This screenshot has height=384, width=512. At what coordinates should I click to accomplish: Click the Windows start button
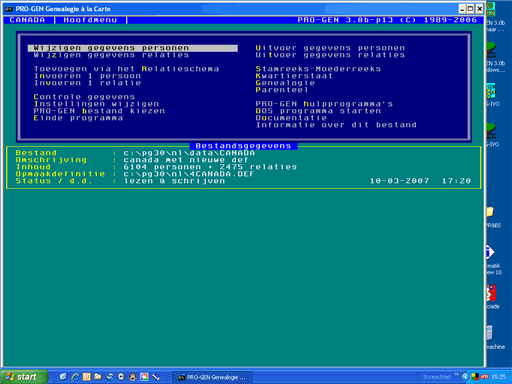(x=24, y=377)
